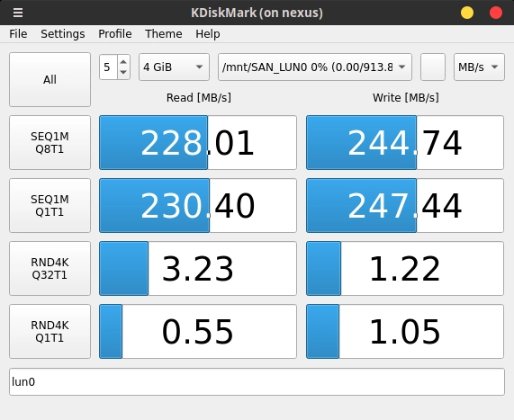This screenshot has height=420, width=514.
Task: Start the SEQ1M Q8T1 test
Action: point(50,142)
